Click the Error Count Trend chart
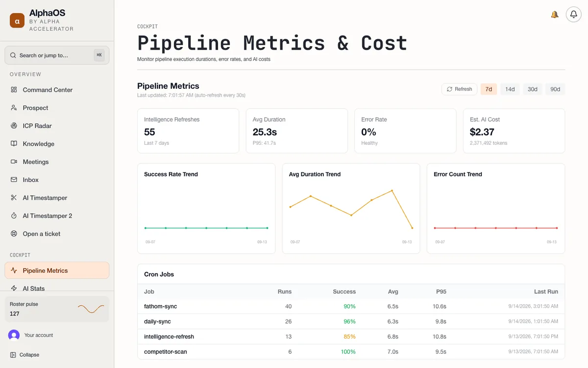 point(496,209)
